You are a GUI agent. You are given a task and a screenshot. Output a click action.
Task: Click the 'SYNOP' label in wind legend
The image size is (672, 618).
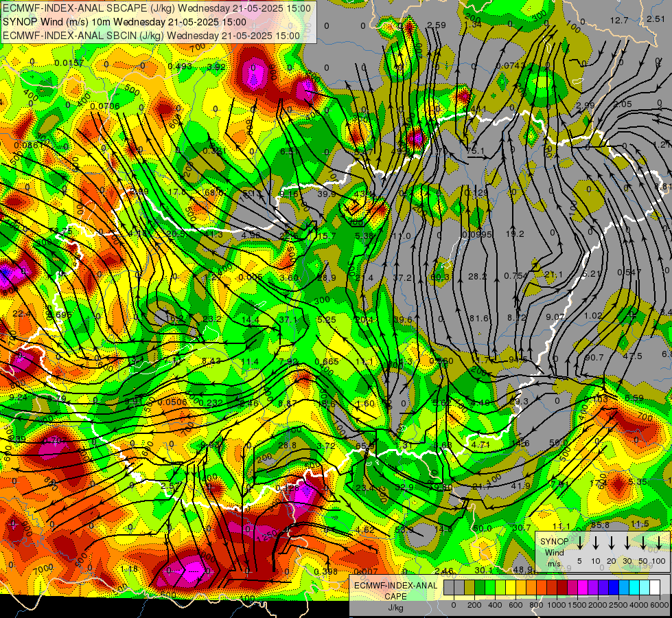point(554,542)
